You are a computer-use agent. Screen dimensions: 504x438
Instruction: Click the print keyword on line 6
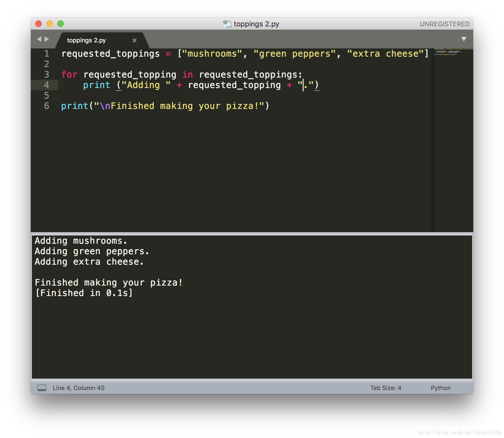75,106
